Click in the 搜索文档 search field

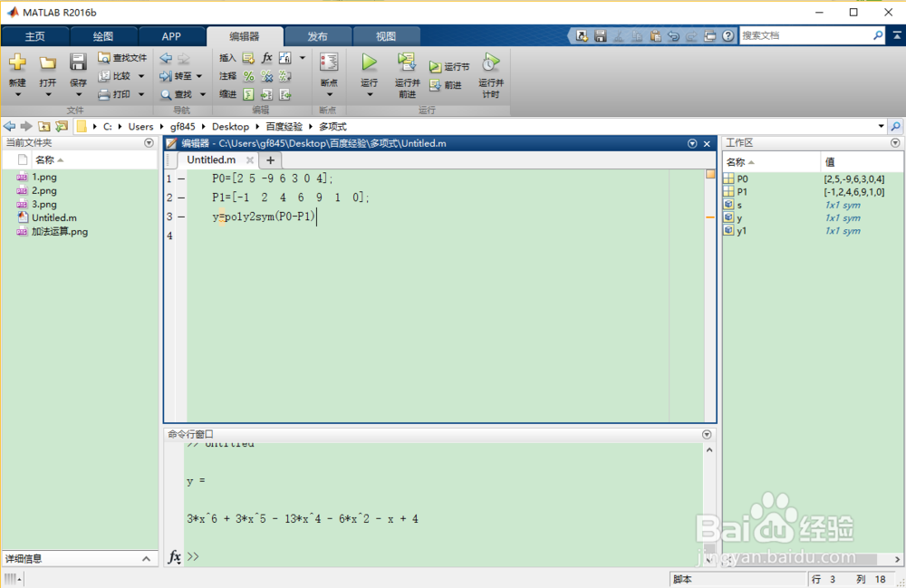[x=805, y=36]
